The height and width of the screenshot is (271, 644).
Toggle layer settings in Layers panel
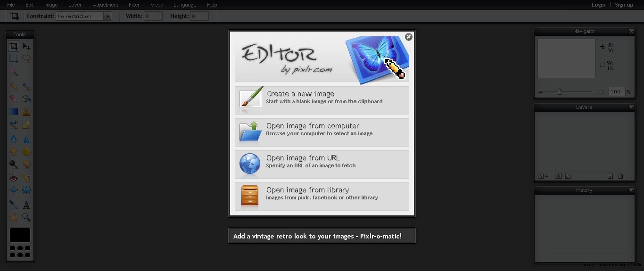tap(542, 176)
